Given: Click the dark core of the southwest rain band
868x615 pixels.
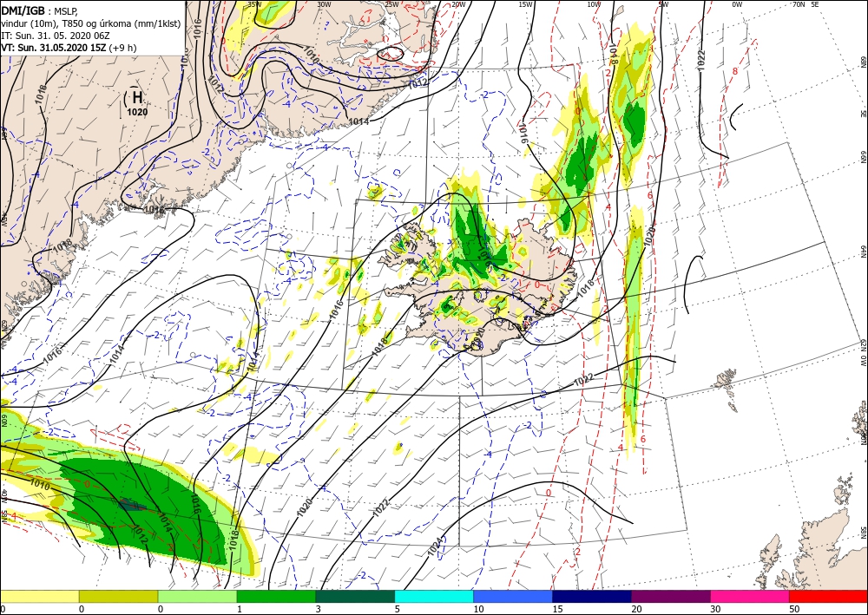Looking at the screenshot, I should pos(132,505).
